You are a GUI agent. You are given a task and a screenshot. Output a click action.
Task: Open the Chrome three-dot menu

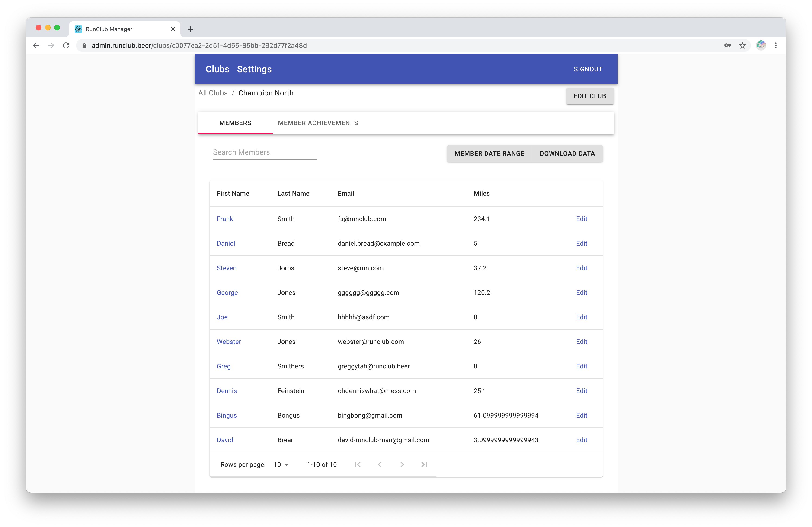[776, 45]
